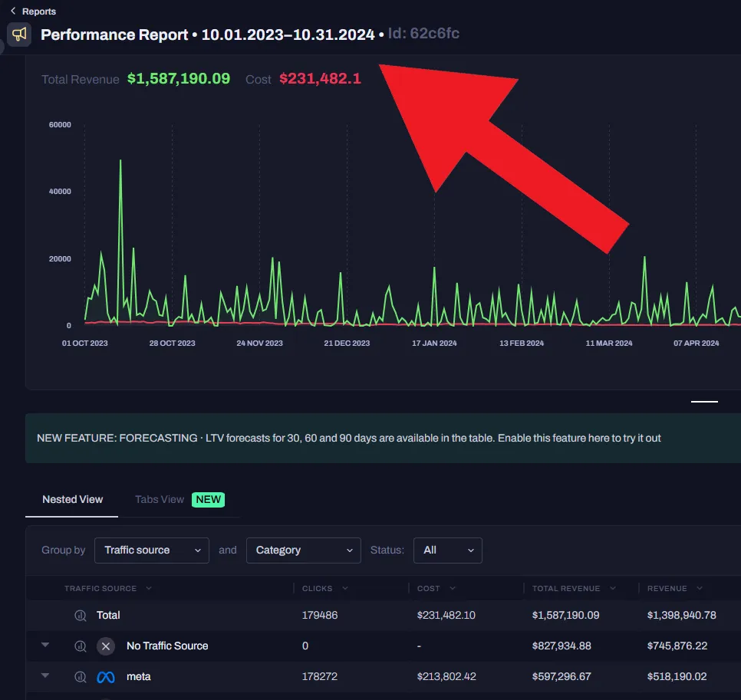
Task: Open the Traffic source group-by dropdown
Action: pyautogui.click(x=152, y=550)
